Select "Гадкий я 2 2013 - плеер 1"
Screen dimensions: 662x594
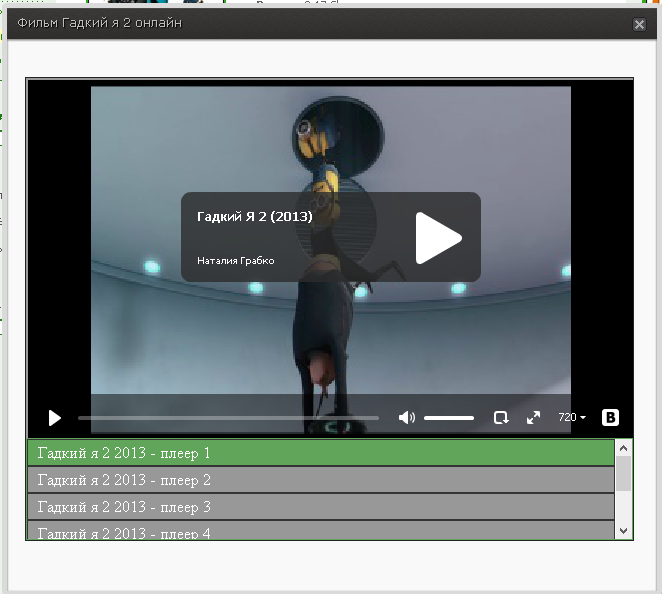point(321,453)
